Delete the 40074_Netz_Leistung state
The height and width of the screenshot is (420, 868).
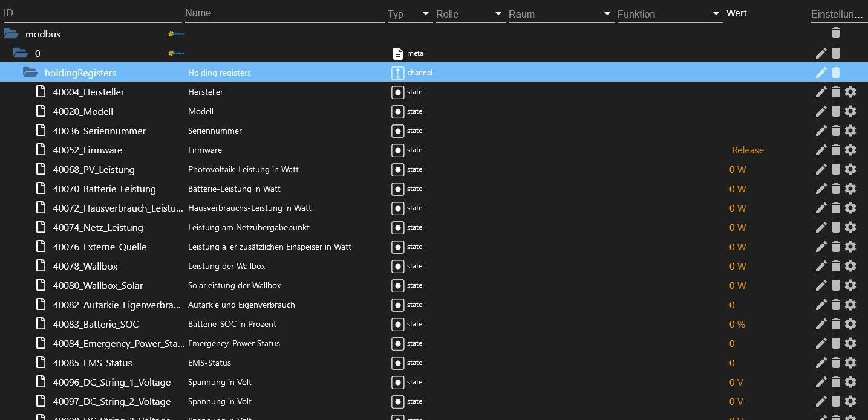835,227
